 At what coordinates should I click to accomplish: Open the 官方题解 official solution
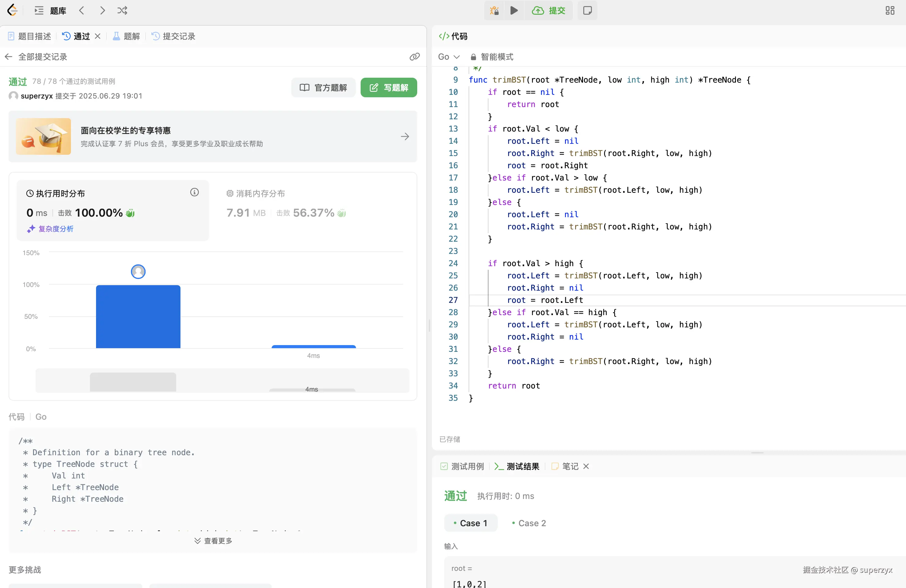(x=323, y=87)
